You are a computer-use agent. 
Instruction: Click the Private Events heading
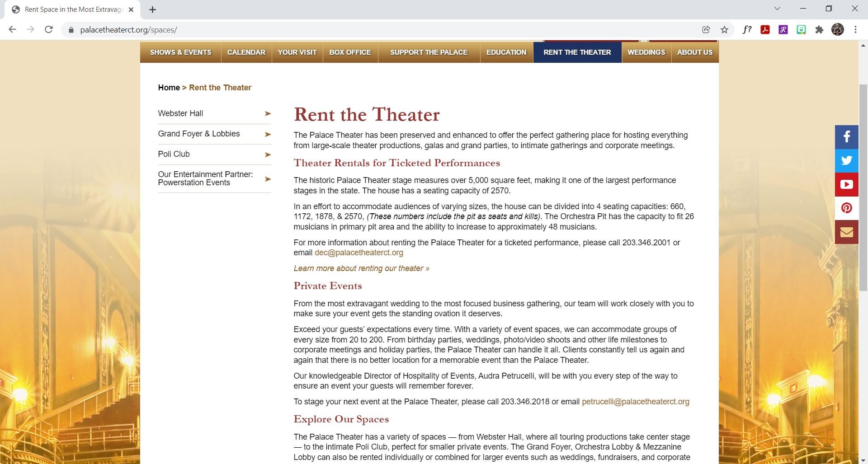pos(328,286)
